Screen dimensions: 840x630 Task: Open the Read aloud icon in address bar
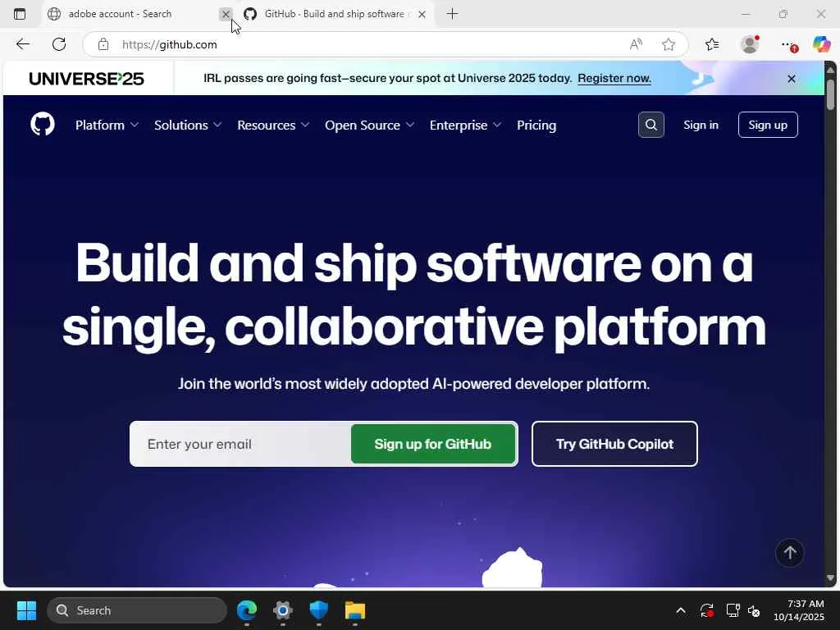[x=636, y=44]
